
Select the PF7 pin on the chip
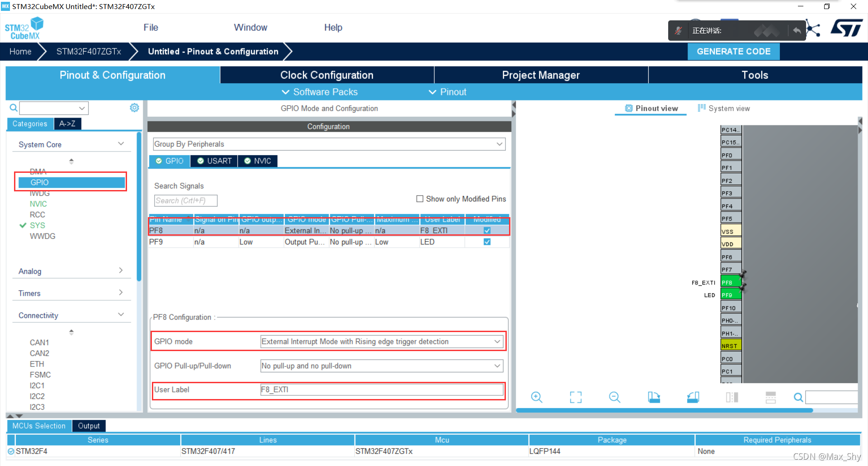coord(731,269)
